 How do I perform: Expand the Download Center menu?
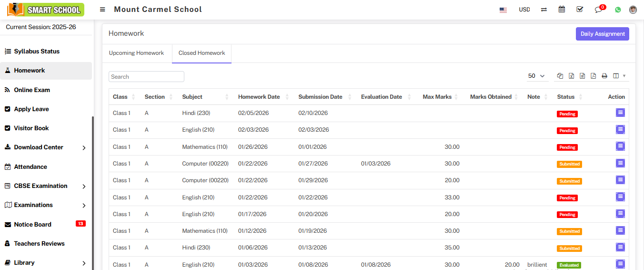(x=45, y=147)
